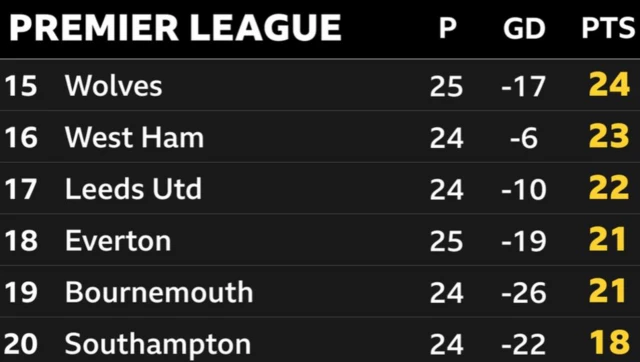Viewport: 640px width, 362px height.
Task: Click the P column header
Action: tap(448, 28)
